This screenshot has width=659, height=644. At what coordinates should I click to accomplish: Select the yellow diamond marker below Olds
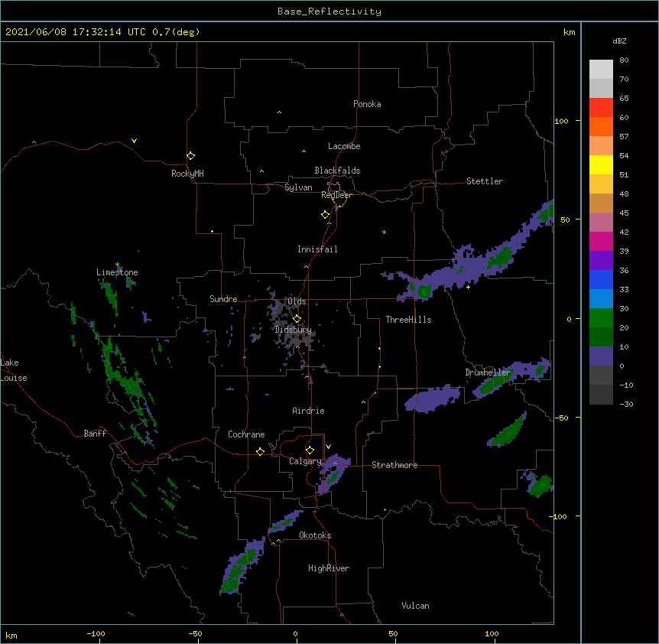pos(297,319)
